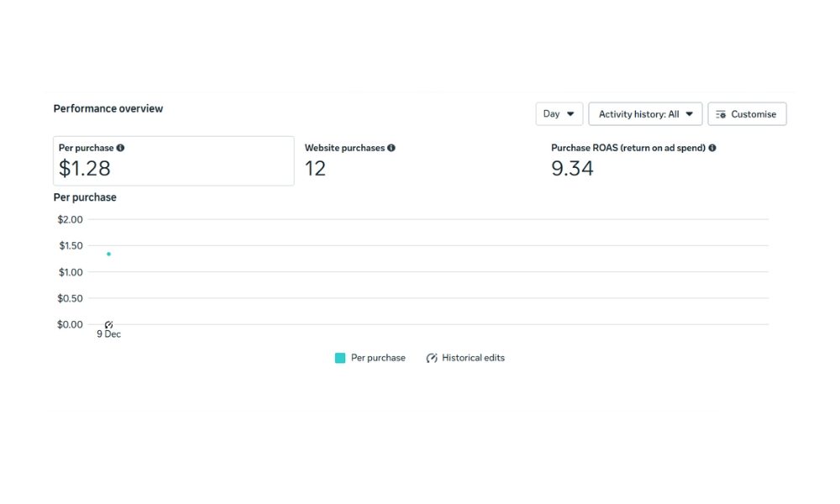Click the Performance overview heading
The image size is (840, 504).
[108, 108]
